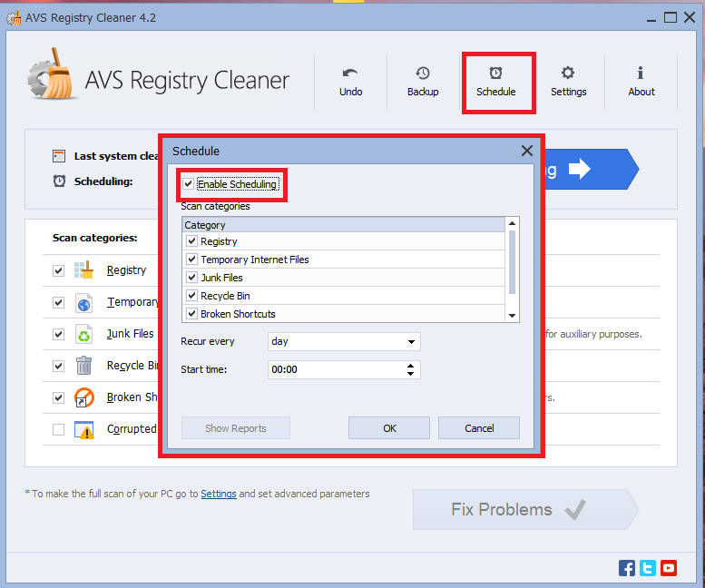
Task: Close the Schedule dialog
Action: (x=527, y=151)
